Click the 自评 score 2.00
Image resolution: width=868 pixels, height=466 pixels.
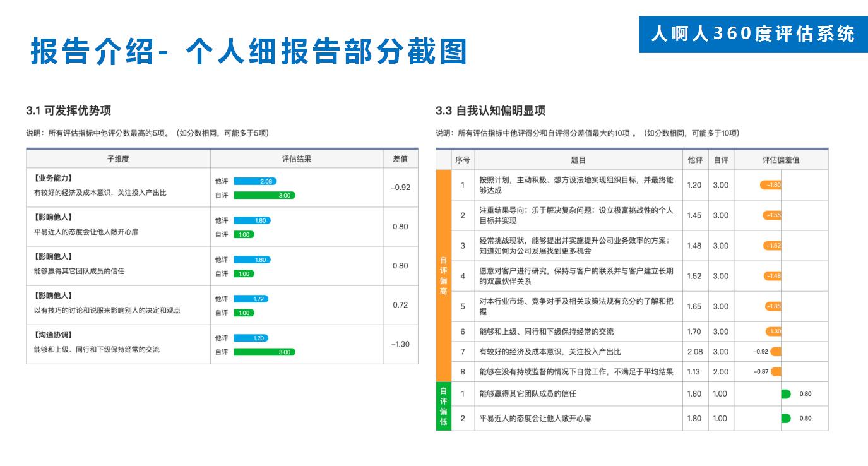[x=720, y=372]
